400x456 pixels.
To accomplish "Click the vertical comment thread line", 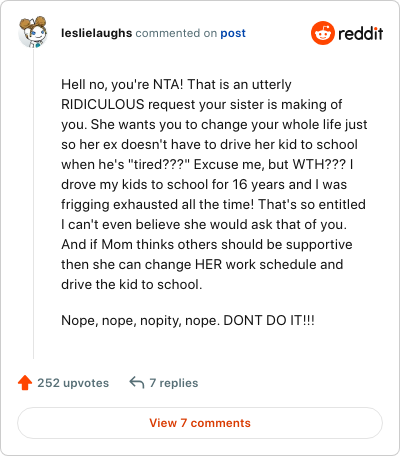I will coord(33,203).
